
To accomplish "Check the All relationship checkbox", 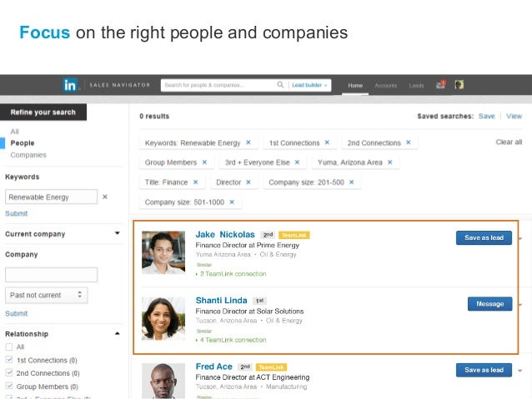I will coord(9,347).
